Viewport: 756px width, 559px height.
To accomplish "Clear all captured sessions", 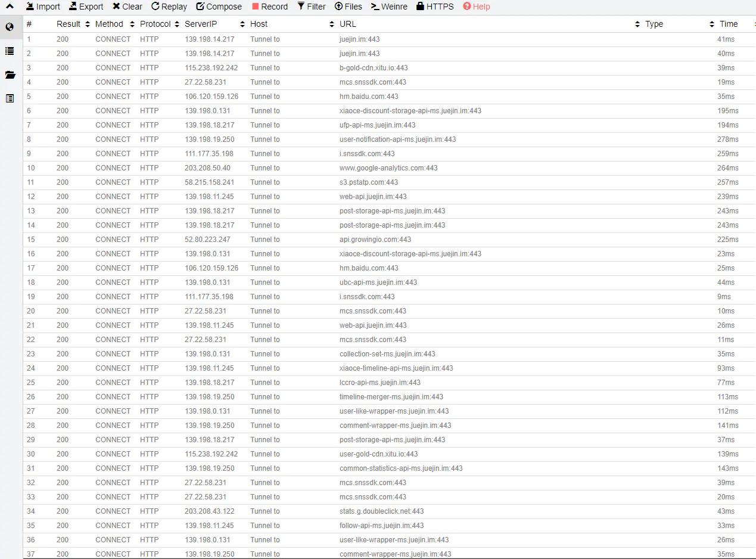I will 127,7.
